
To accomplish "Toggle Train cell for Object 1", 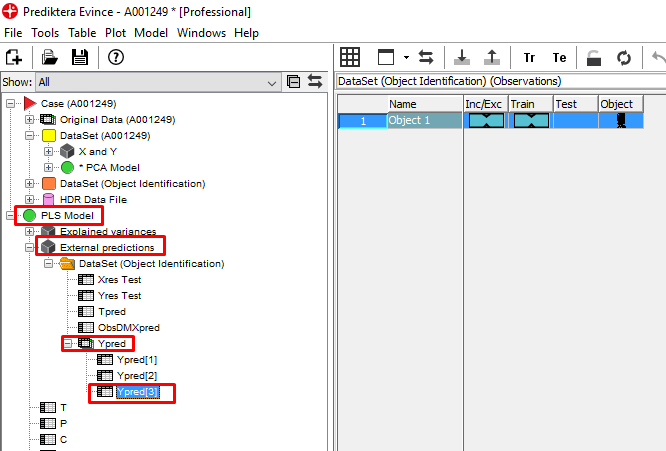I will pos(530,121).
